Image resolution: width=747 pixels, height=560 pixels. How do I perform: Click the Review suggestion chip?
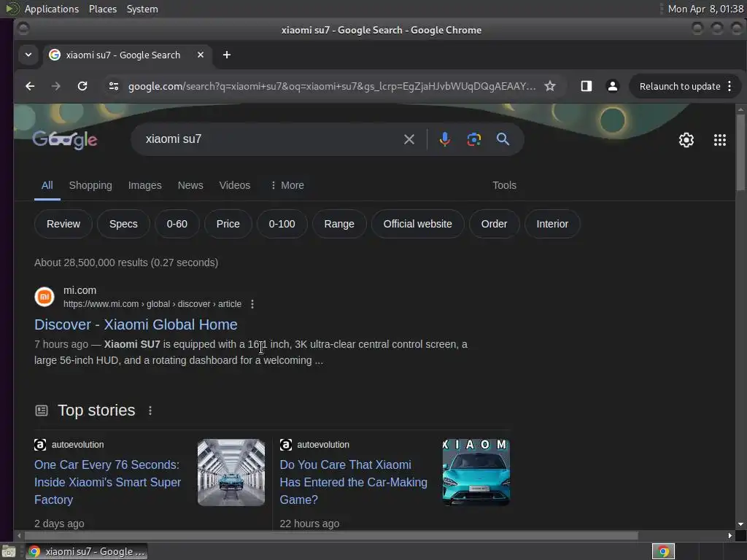(63, 224)
